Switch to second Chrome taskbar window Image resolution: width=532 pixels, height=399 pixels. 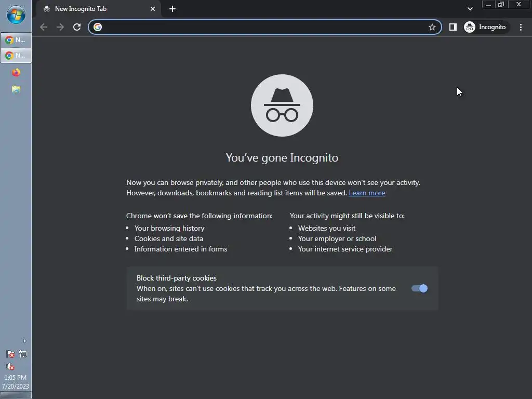(x=16, y=55)
